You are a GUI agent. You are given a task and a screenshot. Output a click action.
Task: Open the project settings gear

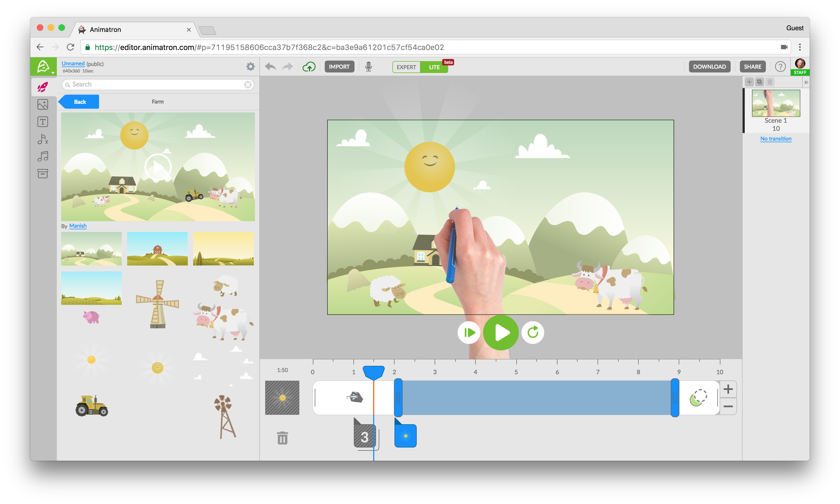click(x=250, y=67)
